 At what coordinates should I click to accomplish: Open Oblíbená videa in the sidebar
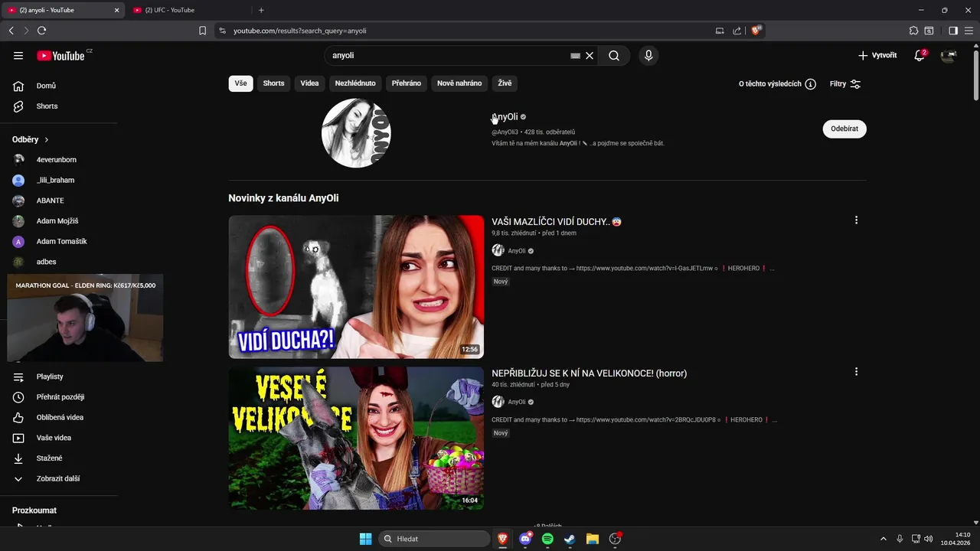pyautogui.click(x=59, y=417)
